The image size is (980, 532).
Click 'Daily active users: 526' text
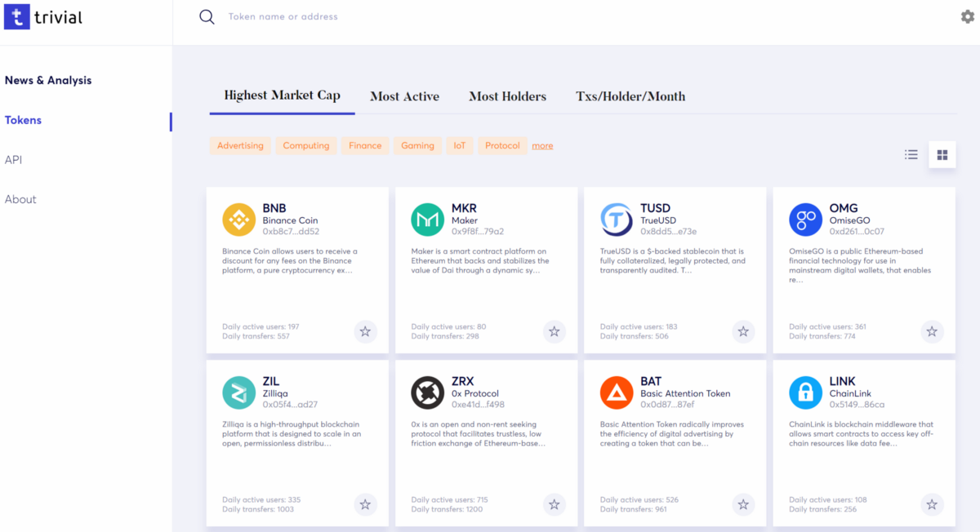coord(639,499)
